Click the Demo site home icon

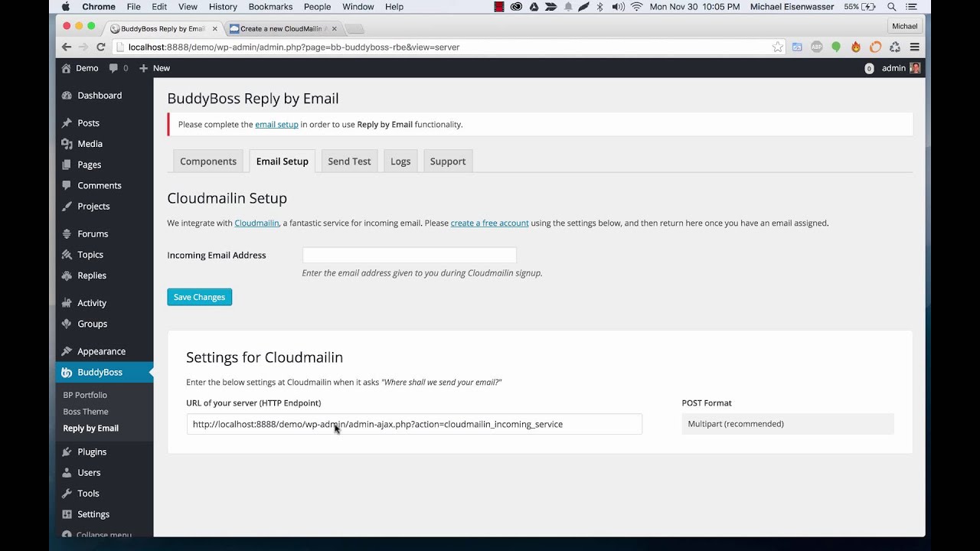(67, 68)
